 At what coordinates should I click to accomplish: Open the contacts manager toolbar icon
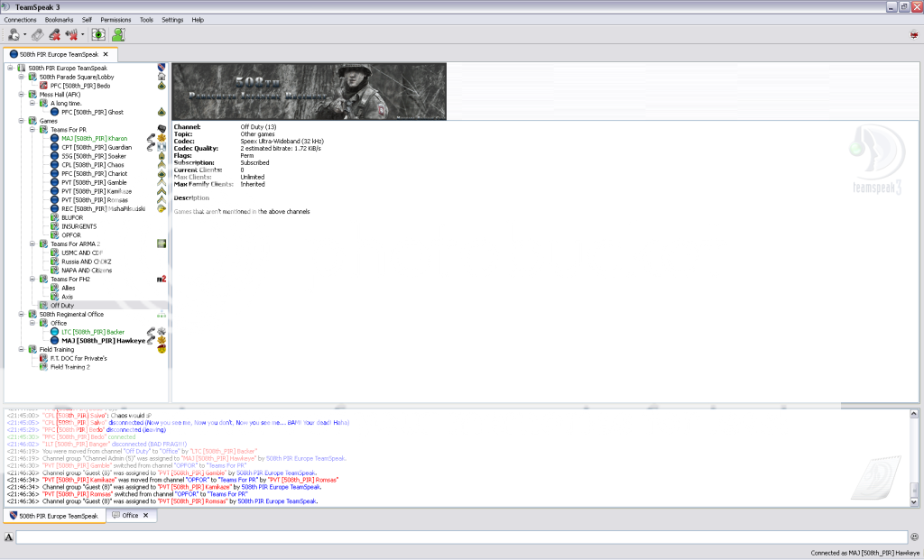(118, 34)
